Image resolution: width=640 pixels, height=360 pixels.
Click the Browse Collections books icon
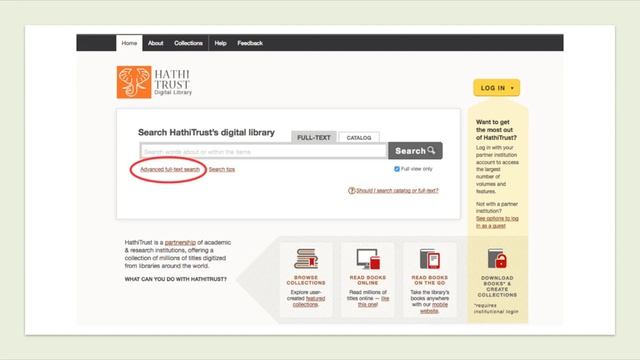[x=306, y=259]
